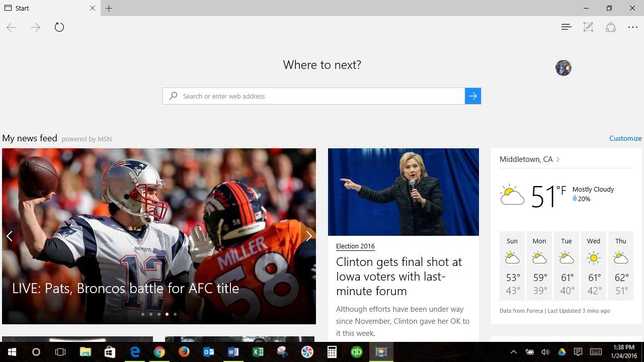Open the Windows Start menu
This screenshot has width=644, height=362.
pos(12,352)
